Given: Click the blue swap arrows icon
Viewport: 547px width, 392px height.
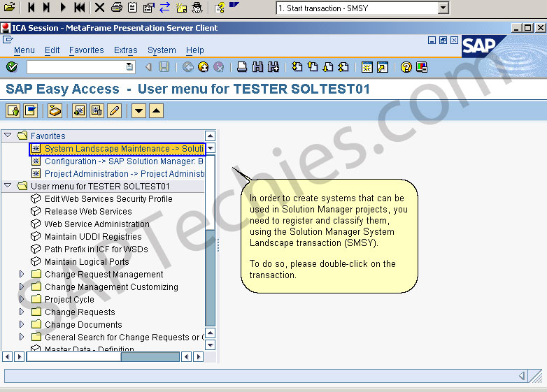Looking at the screenshot, I should (x=164, y=7).
